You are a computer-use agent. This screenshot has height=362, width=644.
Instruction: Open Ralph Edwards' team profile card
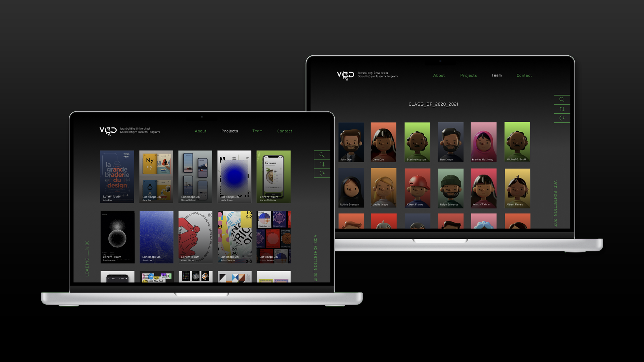click(x=450, y=188)
